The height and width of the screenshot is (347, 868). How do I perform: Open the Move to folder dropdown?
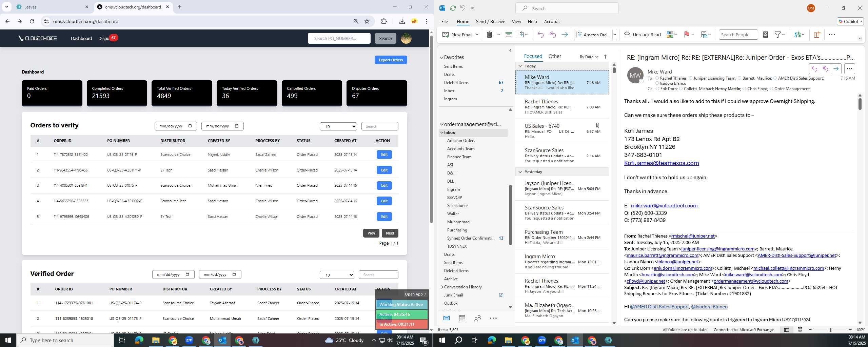[x=523, y=35]
